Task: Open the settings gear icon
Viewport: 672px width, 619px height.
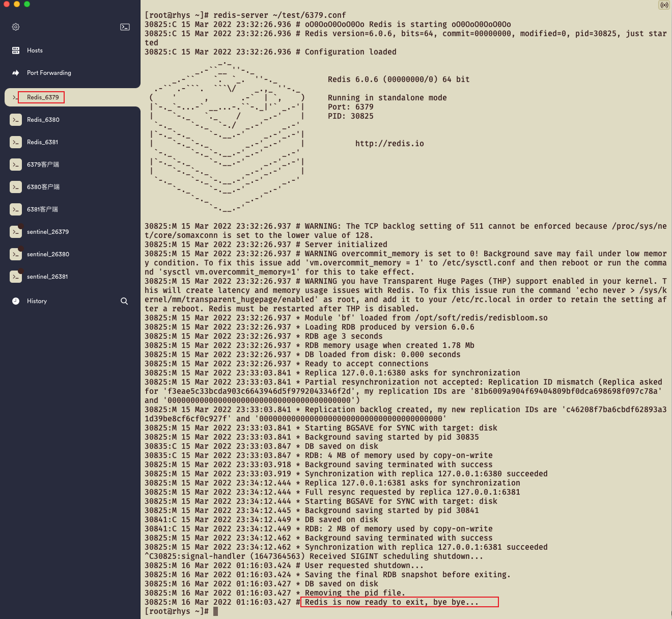Action: [x=16, y=27]
